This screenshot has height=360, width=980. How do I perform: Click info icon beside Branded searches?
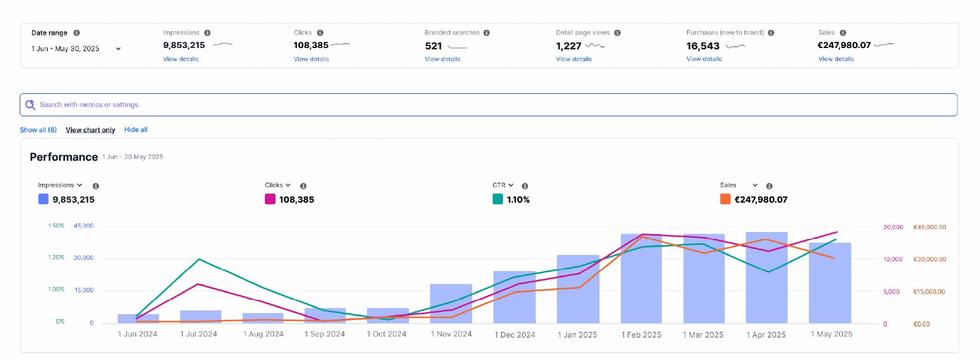(x=487, y=33)
